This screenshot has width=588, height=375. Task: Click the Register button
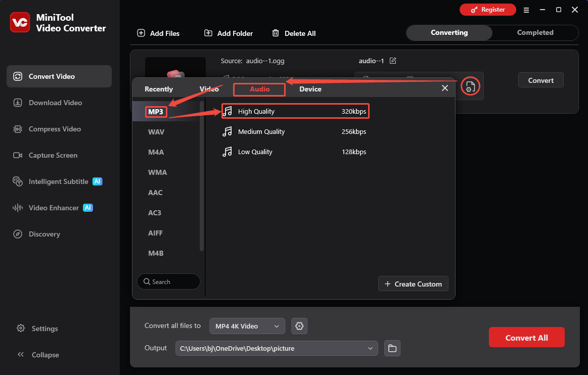click(x=488, y=10)
